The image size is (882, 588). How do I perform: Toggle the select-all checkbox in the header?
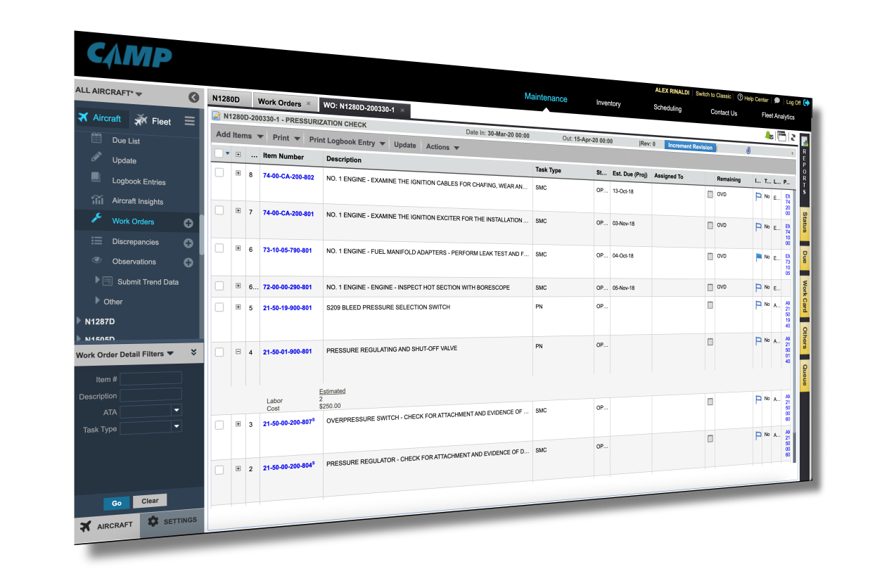pyautogui.click(x=219, y=153)
